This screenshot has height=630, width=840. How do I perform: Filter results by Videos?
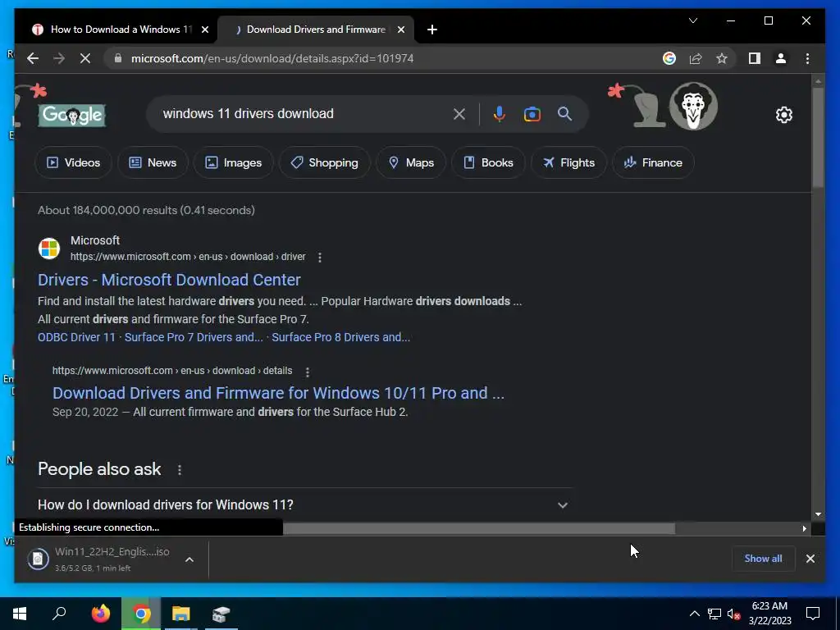73,162
